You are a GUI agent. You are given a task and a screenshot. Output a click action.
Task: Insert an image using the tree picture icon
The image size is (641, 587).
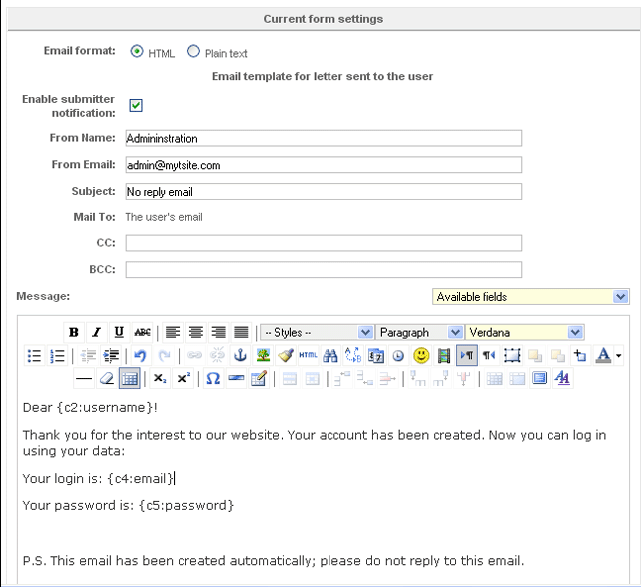coord(263,356)
